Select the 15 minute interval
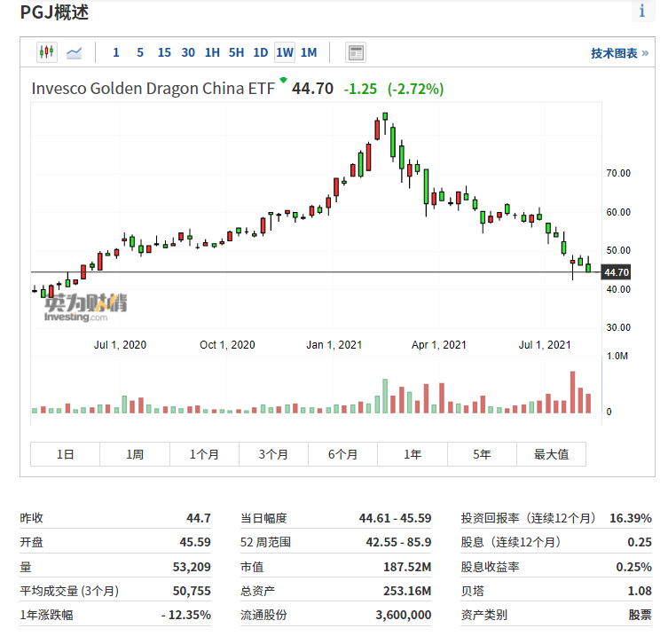 click(x=164, y=53)
